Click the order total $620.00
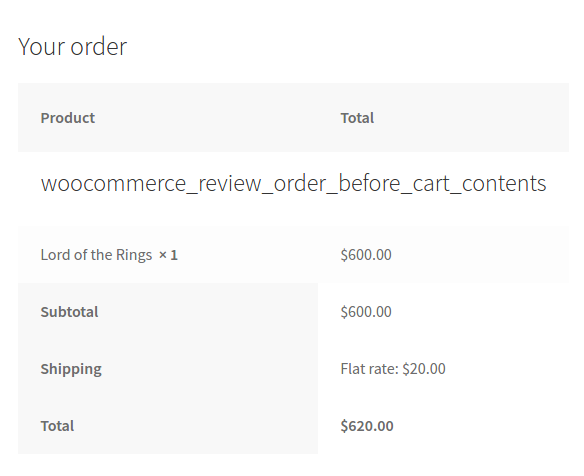Screen dimensions: 584x476 click(x=367, y=426)
